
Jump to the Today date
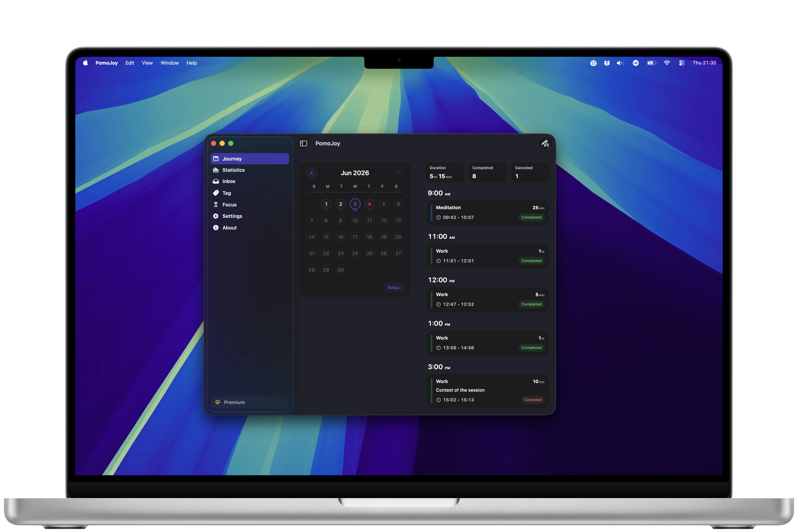(x=394, y=288)
